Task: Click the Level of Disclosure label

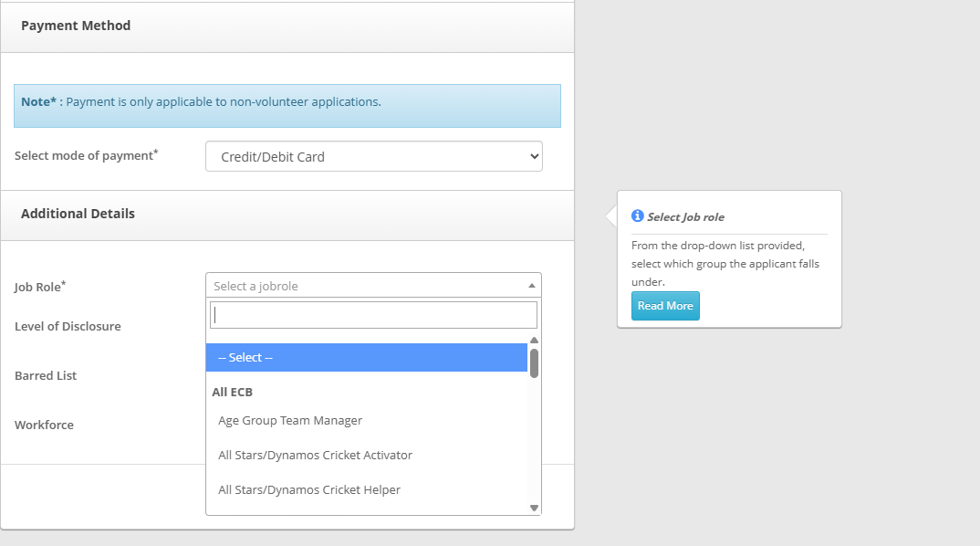Action: tap(68, 326)
